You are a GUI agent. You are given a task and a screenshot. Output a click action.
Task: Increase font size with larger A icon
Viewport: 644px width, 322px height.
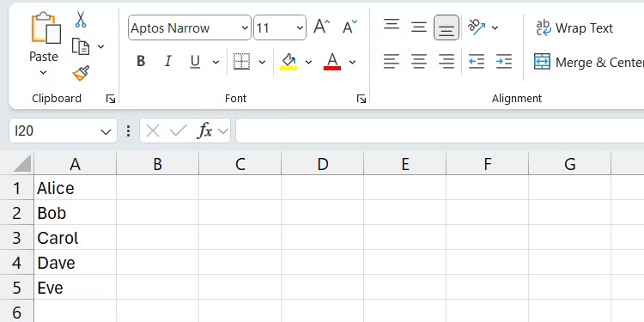tap(322, 27)
